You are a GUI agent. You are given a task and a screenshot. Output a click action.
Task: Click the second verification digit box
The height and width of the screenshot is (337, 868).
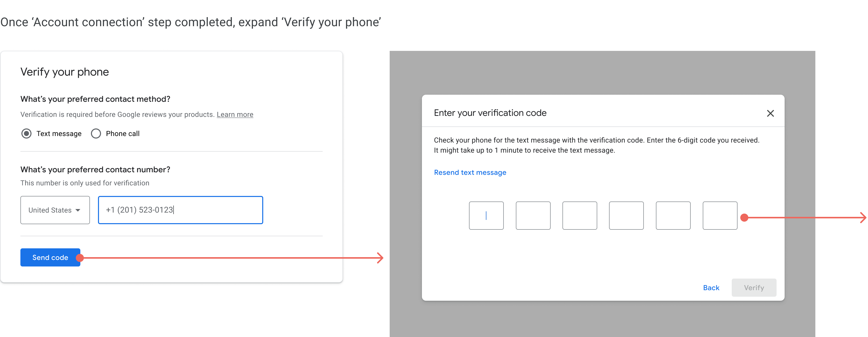[533, 216]
